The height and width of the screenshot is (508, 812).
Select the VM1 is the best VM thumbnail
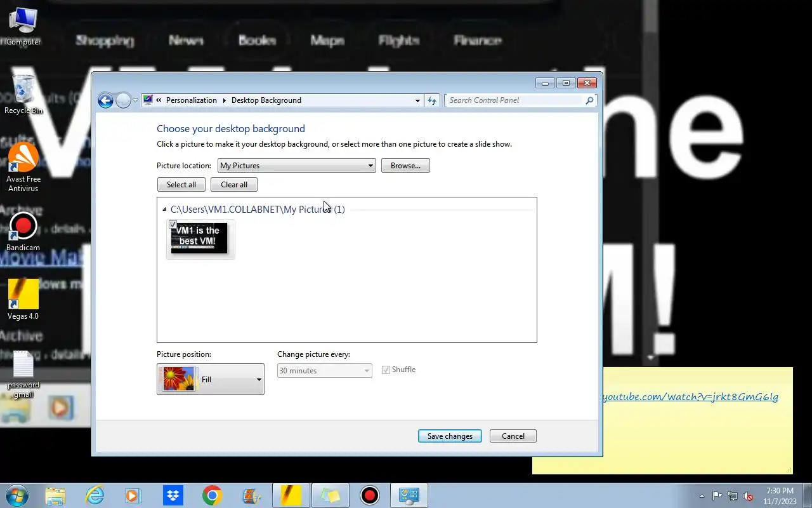coord(199,238)
